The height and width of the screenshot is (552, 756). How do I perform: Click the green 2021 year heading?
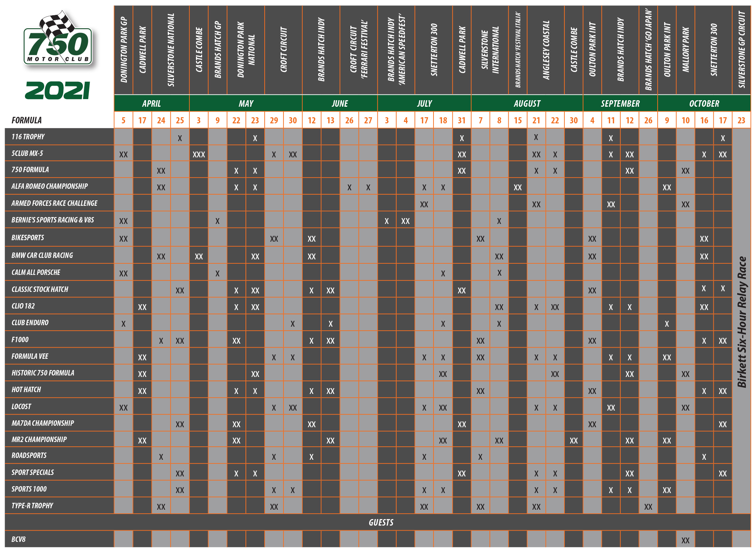[57, 90]
